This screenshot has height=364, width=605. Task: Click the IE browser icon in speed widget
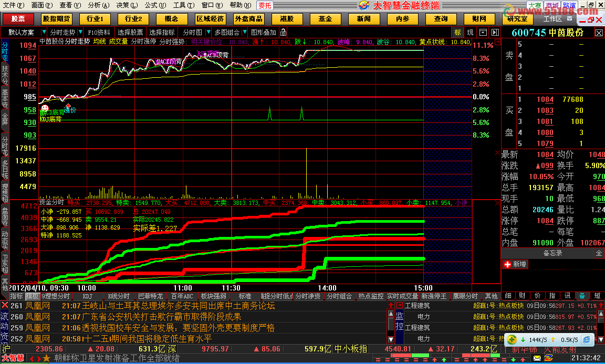tap(587, 340)
